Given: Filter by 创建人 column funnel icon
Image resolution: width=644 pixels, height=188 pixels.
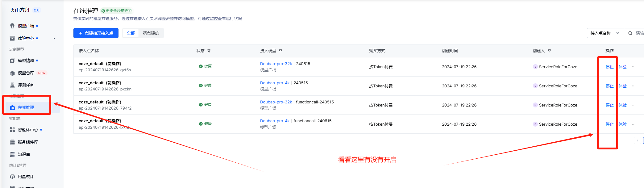Looking at the screenshot, I should click(x=549, y=51).
